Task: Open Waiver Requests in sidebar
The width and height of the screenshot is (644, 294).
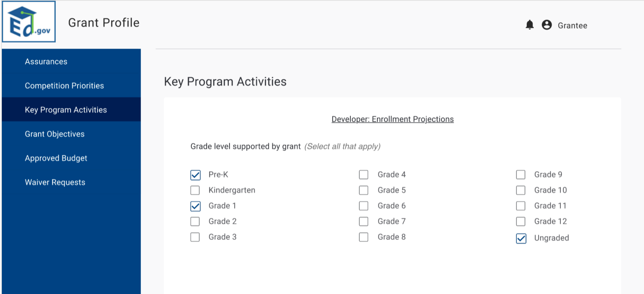Action: click(x=55, y=182)
